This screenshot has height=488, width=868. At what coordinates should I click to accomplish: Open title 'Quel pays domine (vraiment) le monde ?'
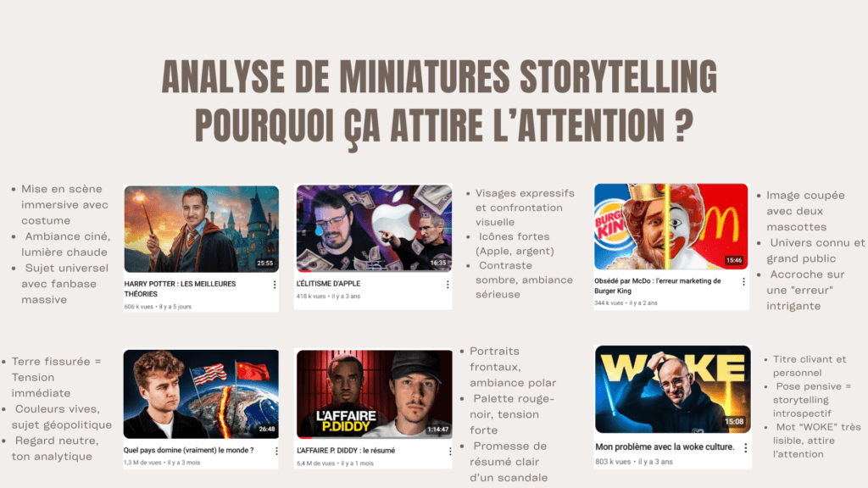189,451
